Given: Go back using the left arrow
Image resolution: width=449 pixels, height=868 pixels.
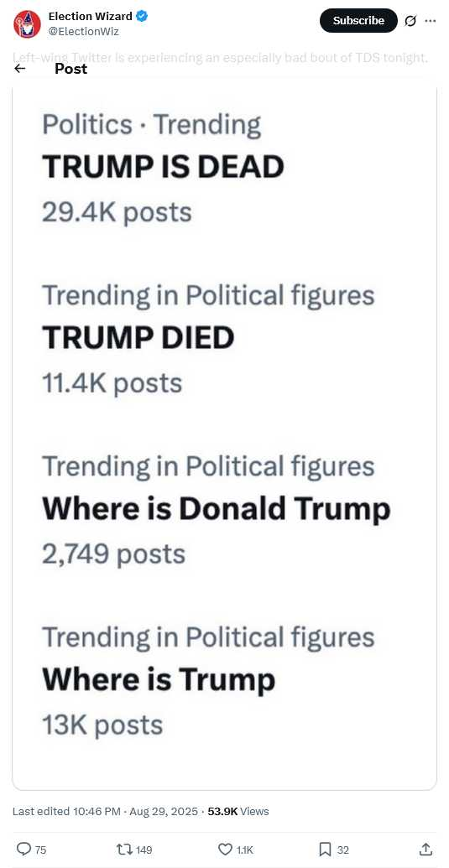Looking at the screenshot, I should (x=20, y=69).
